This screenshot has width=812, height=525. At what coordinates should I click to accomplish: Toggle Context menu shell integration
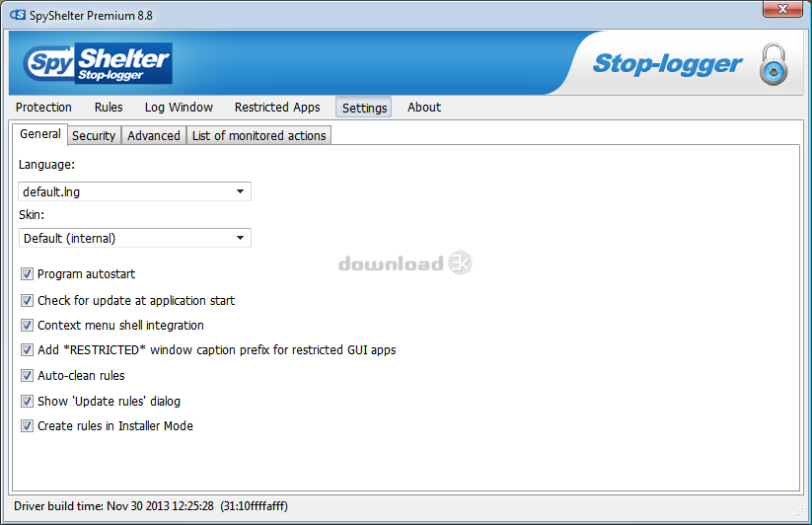click(x=27, y=325)
